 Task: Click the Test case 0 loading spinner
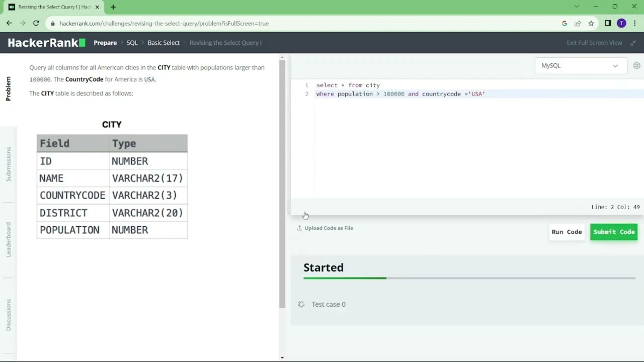[x=301, y=304]
